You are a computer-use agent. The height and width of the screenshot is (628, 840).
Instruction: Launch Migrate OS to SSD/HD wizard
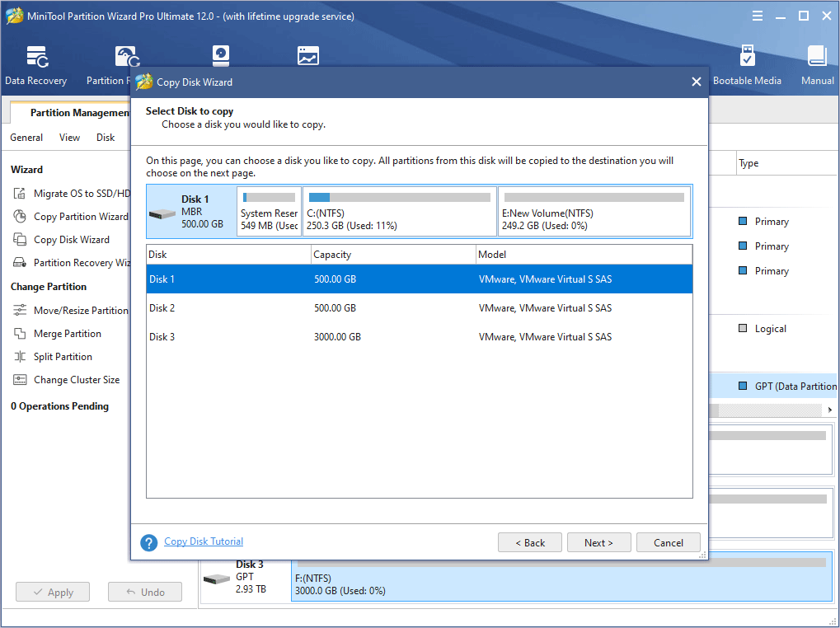click(x=72, y=194)
